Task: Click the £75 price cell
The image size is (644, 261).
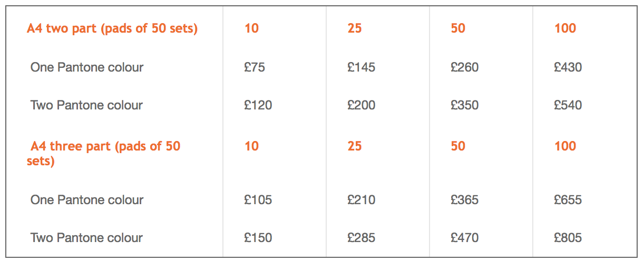Action: 255,67
